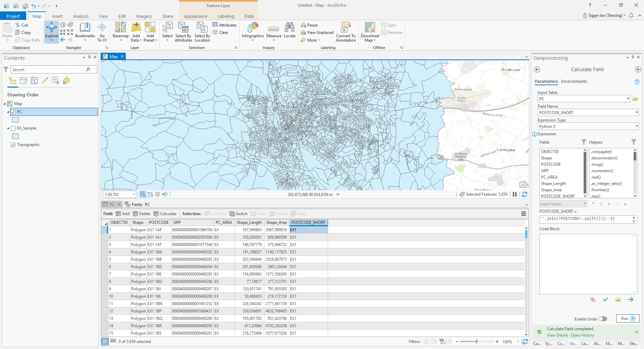
Task: Enable visibility of the EX_Sample layer
Action: click(13, 128)
